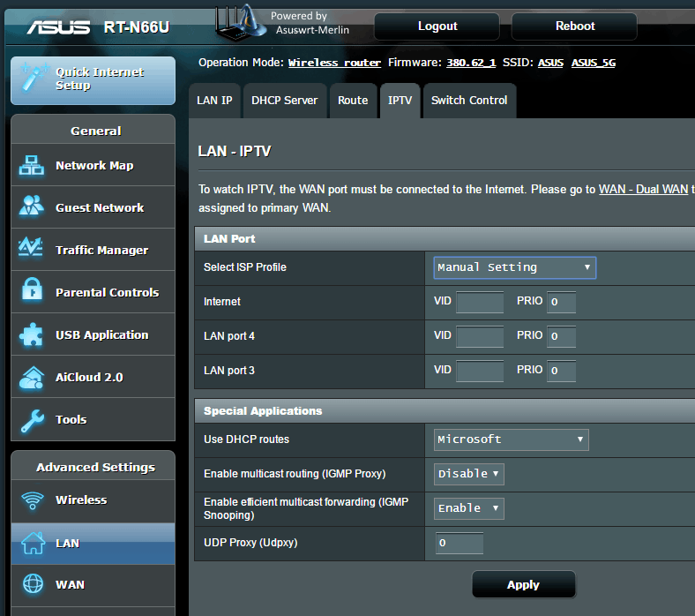The height and width of the screenshot is (616, 695).
Task: Click the Traffic Manager graph icon
Action: click(31, 247)
